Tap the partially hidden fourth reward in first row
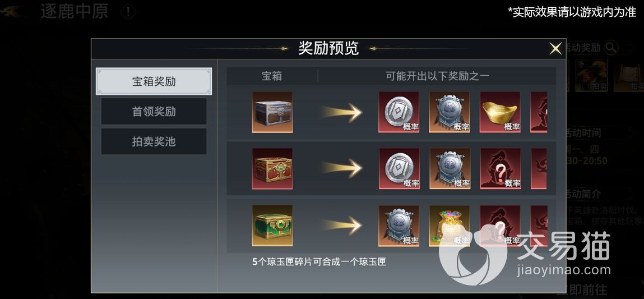This screenshot has height=299, width=644. [x=539, y=112]
